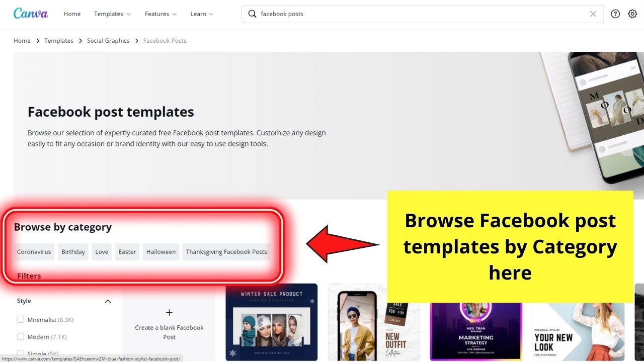Viewport: 644px width, 362px height.
Task: Clear the search with the X icon
Action: (x=593, y=14)
